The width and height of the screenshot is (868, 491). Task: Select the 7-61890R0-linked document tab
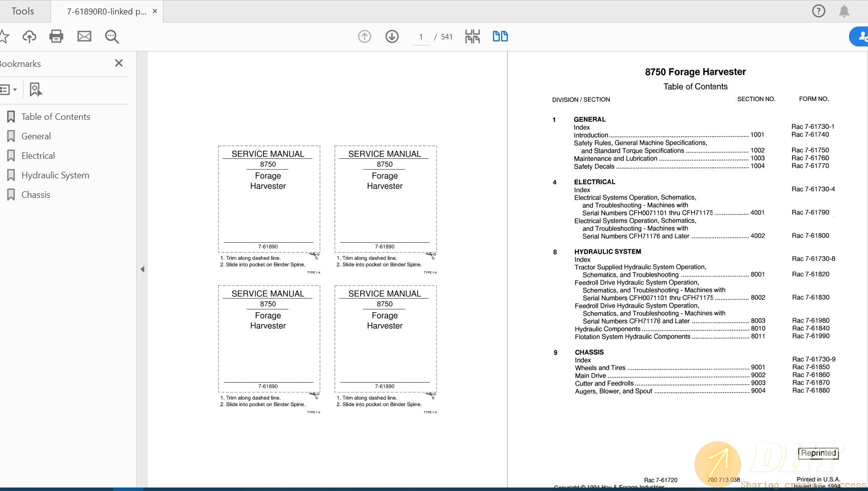(x=106, y=11)
